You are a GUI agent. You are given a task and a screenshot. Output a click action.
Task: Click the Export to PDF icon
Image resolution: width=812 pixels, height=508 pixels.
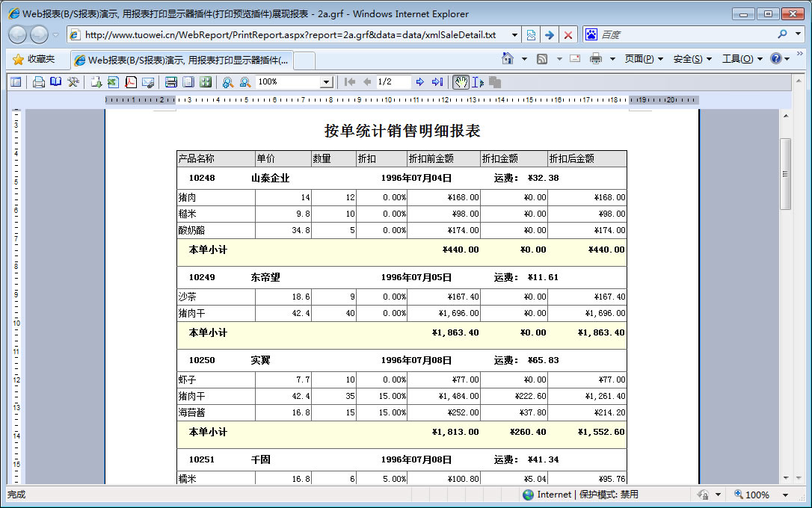pos(130,82)
